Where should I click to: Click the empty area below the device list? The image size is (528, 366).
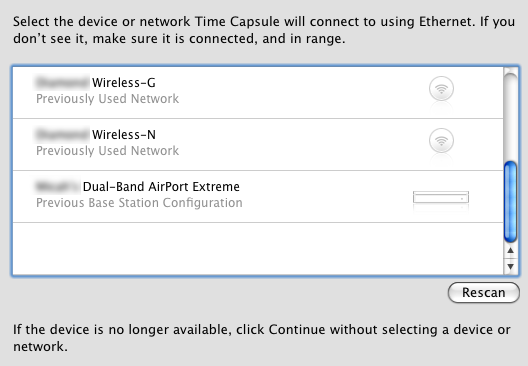click(258, 248)
